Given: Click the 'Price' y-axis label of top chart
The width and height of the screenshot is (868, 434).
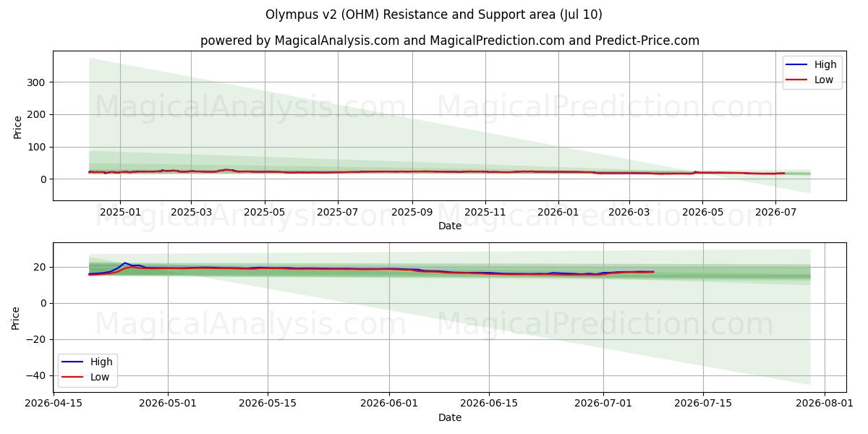Looking at the screenshot, I should (x=17, y=126).
